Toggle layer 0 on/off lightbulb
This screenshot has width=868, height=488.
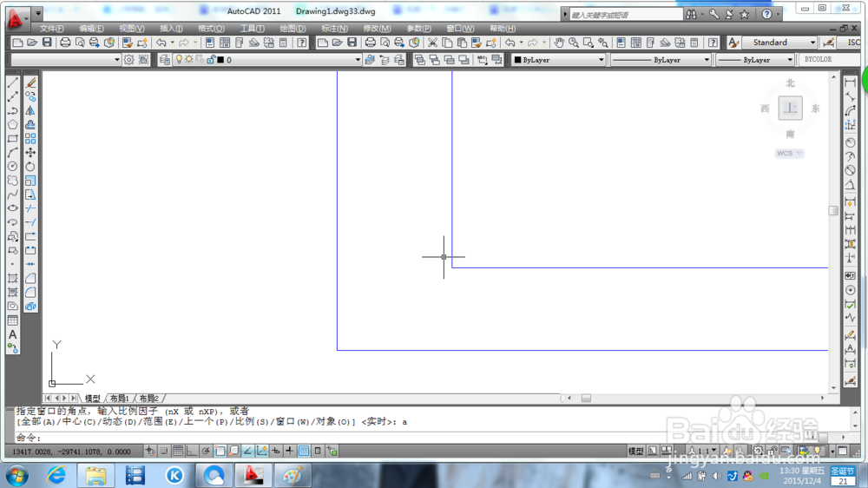[179, 59]
